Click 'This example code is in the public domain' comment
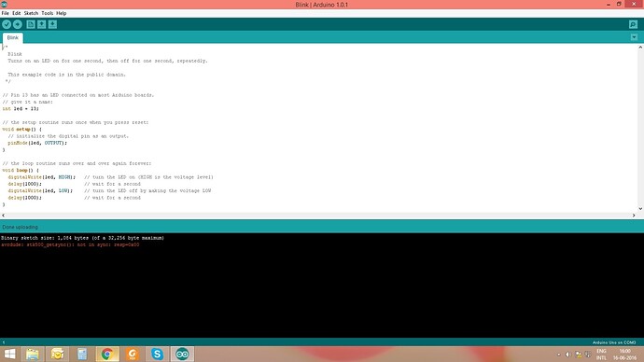 click(x=66, y=75)
